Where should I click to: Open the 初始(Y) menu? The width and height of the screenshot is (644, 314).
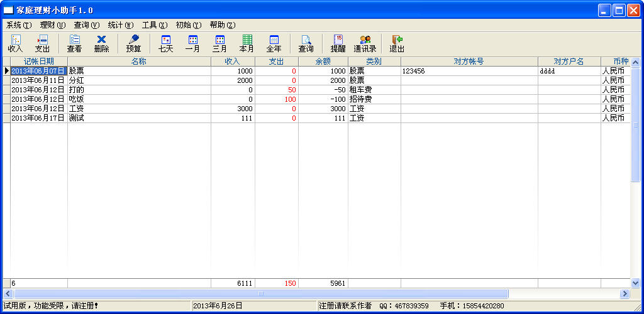pos(189,25)
